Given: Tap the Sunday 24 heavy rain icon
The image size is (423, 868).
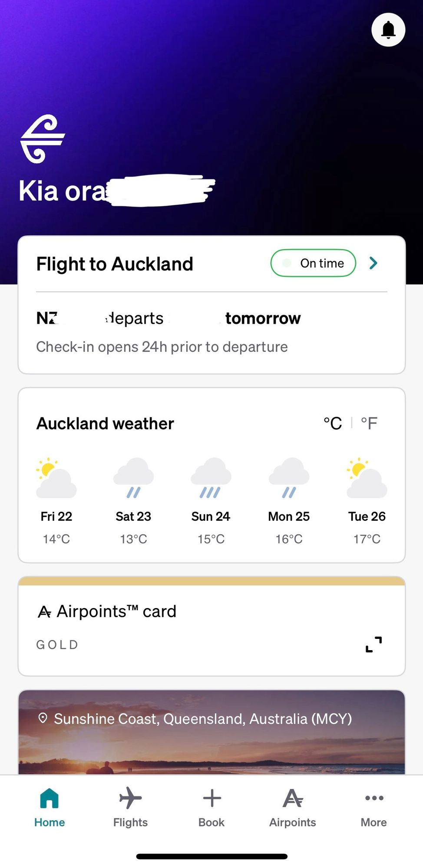Looking at the screenshot, I should click(211, 477).
